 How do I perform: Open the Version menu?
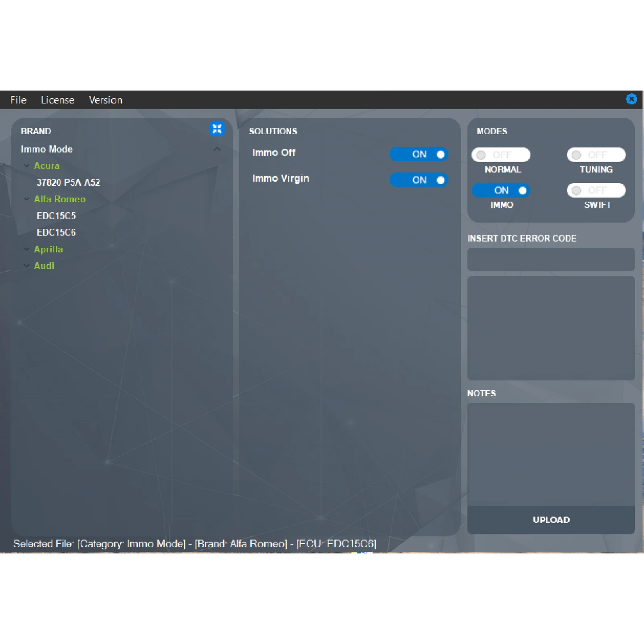[x=105, y=100]
